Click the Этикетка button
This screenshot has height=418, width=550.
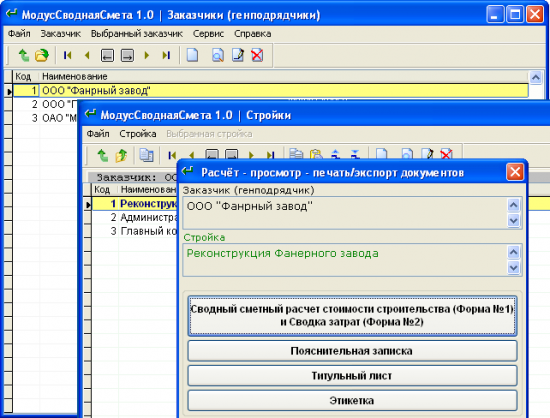click(x=352, y=400)
